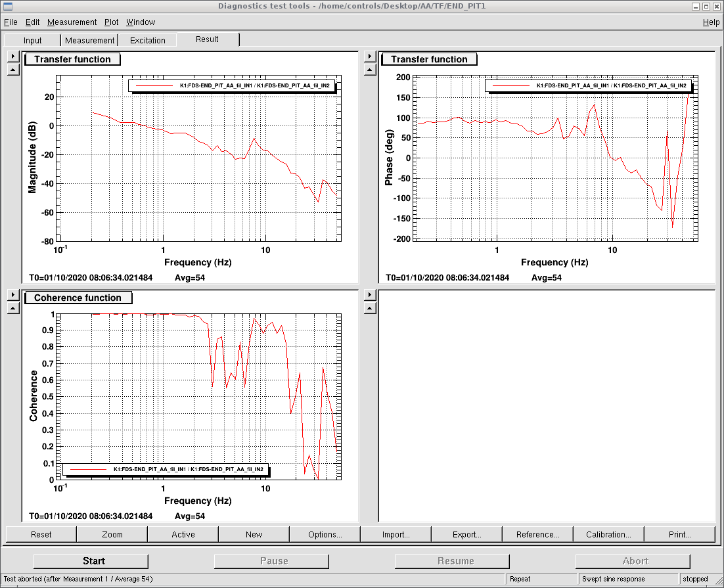724x588 pixels.
Task: Collapse the magnitude plot's up-arrow panel button
Action: tap(13, 70)
